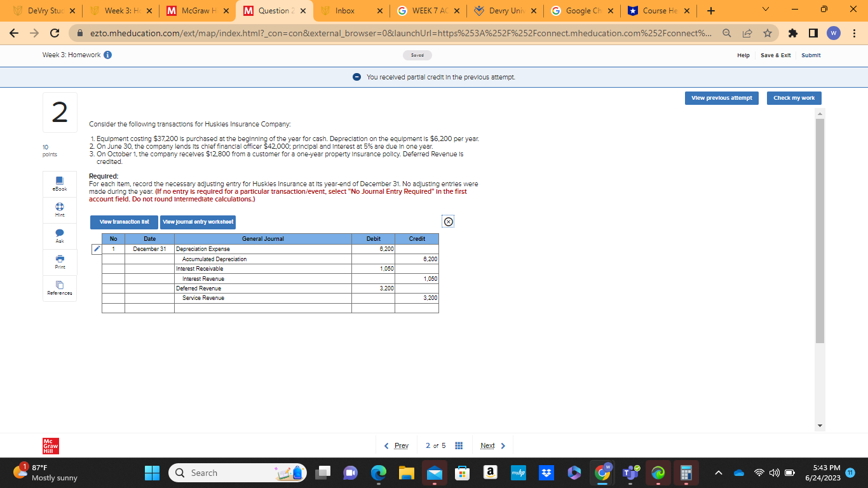Click the December 31 date cell
868x488 pixels.
pos(149,249)
